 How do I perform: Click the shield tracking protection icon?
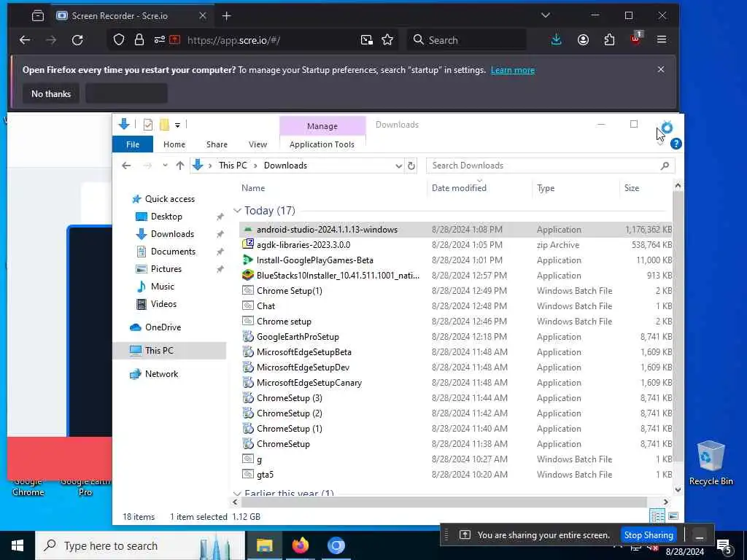click(x=119, y=40)
